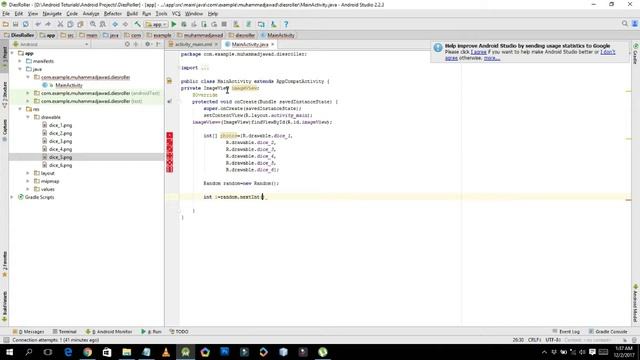Run the app with green play icon
640x360 pixels.
tap(174, 24)
